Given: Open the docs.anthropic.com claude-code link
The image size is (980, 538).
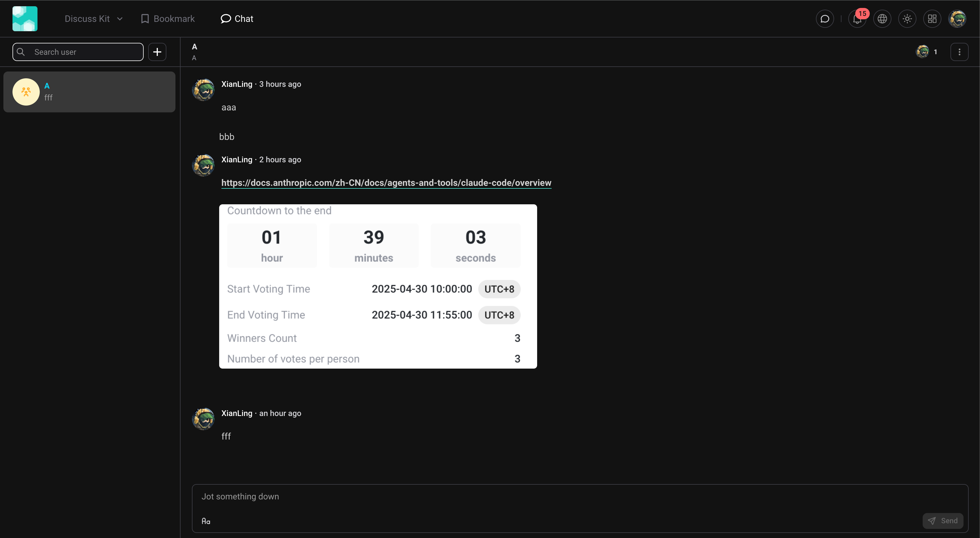Looking at the screenshot, I should click(x=386, y=183).
